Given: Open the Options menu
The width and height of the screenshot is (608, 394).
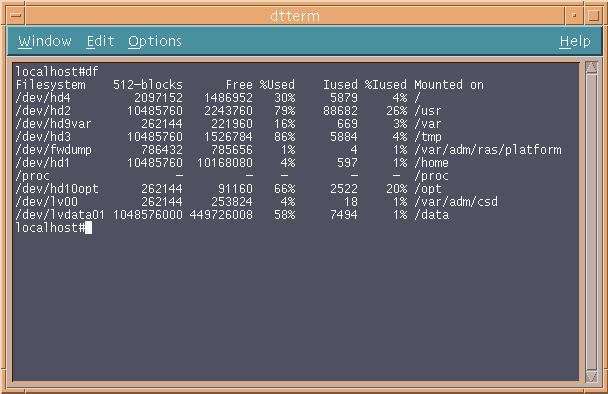Looking at the screenshot, I should 155,41.
